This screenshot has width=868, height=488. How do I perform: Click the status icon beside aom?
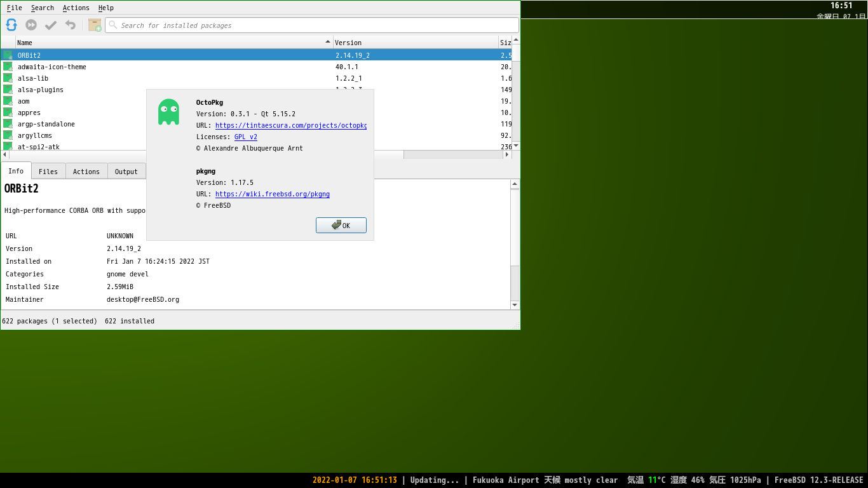(8, 101)
